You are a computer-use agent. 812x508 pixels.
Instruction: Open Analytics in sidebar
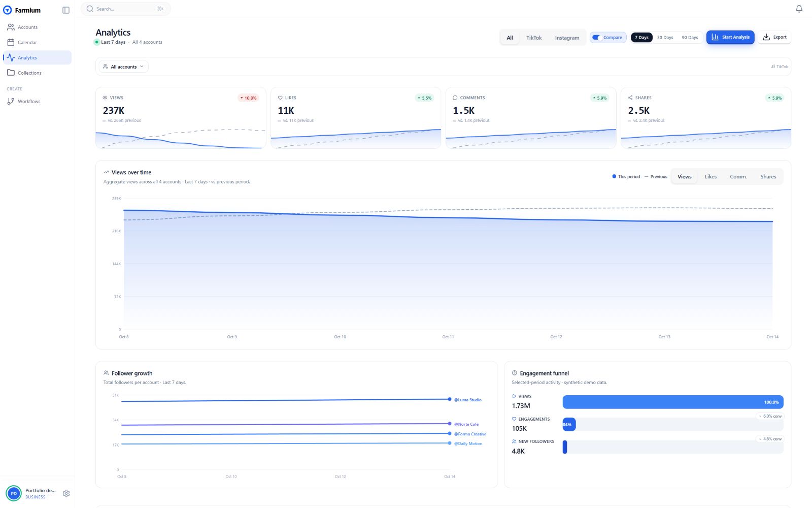pyautogui.click(x=37, y=58)
